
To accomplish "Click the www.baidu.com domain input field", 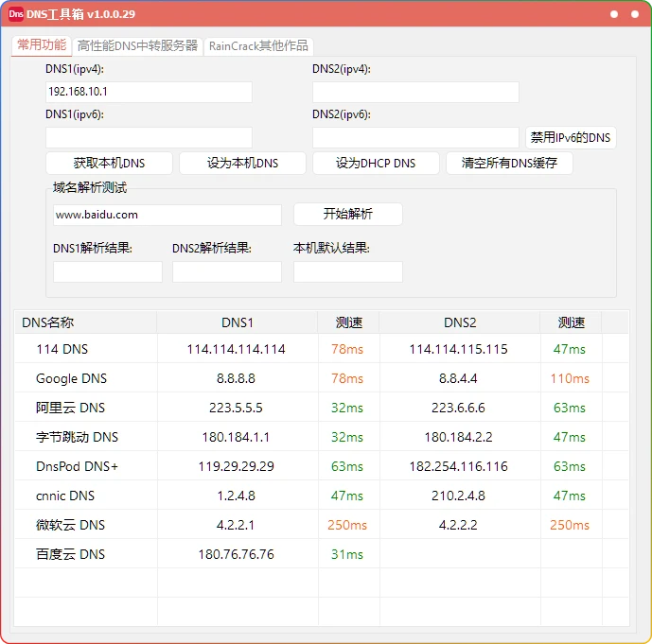I will coord(167,215).
